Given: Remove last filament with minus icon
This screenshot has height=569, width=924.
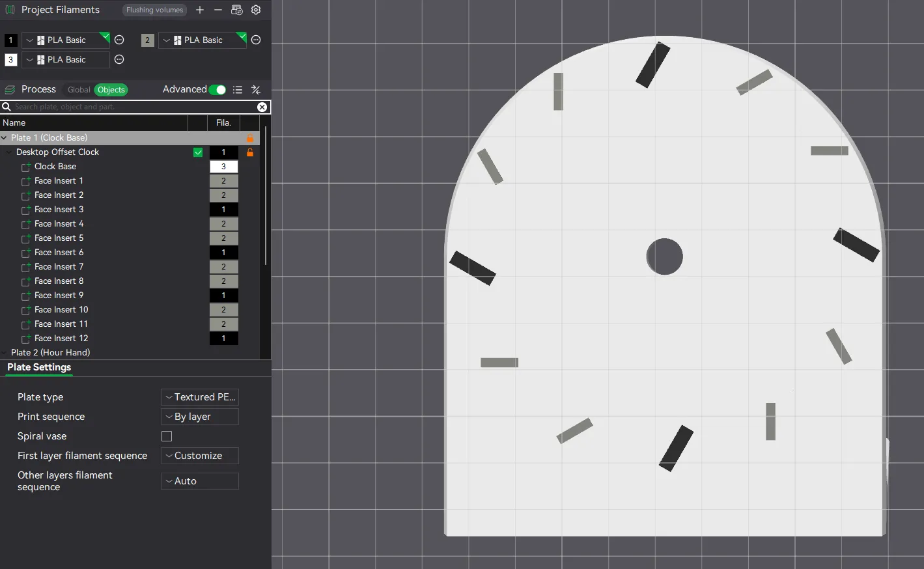Looking at the screenshot, I should 218,10.
